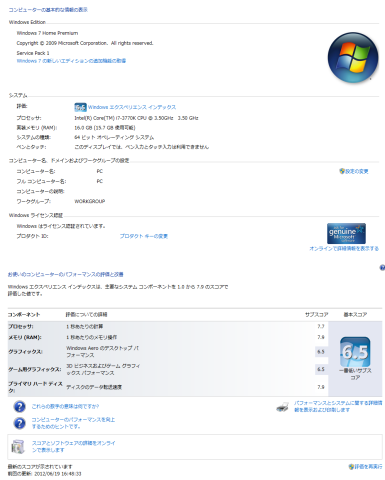Click the WORKGROUP value

pyautogui.click(x=90, y=201)
